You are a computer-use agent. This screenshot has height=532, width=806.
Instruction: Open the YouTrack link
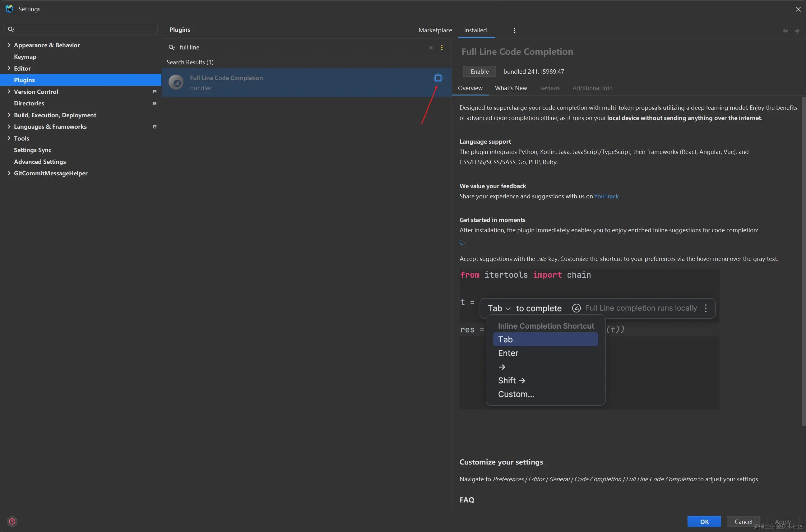pyautogui.click(x=606, y=196)
